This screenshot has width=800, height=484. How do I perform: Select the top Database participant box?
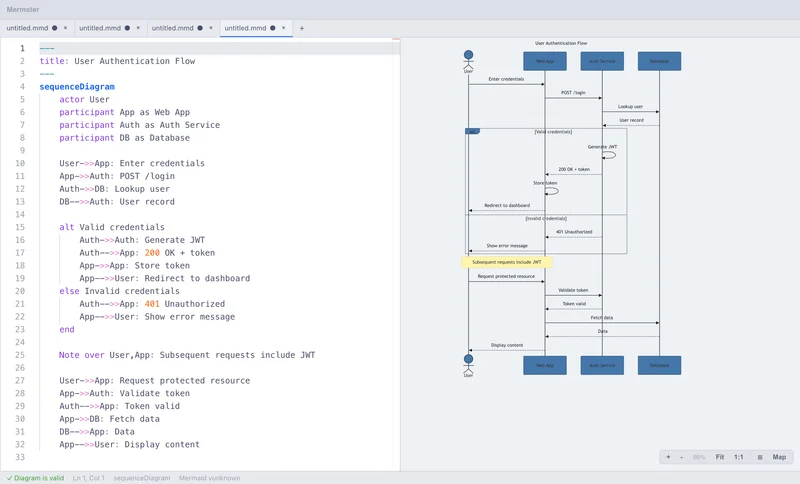[x=659, y=61]
